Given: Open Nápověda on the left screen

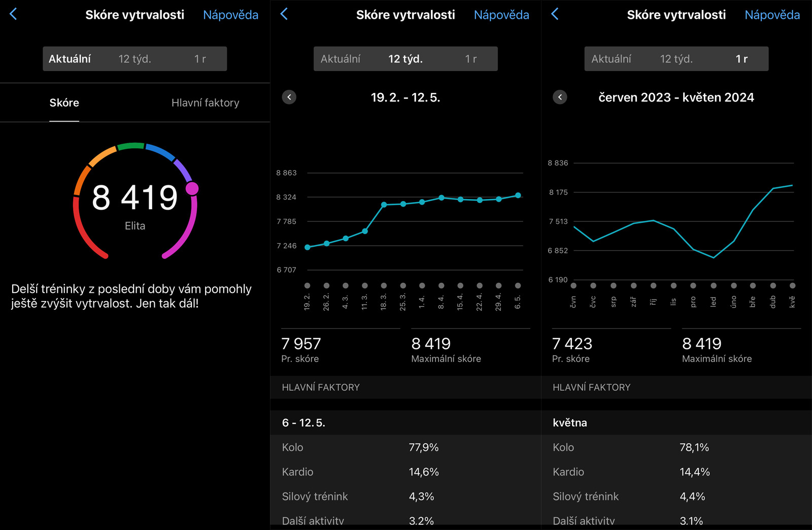Looking at the screenshot, I should [230, 15].
